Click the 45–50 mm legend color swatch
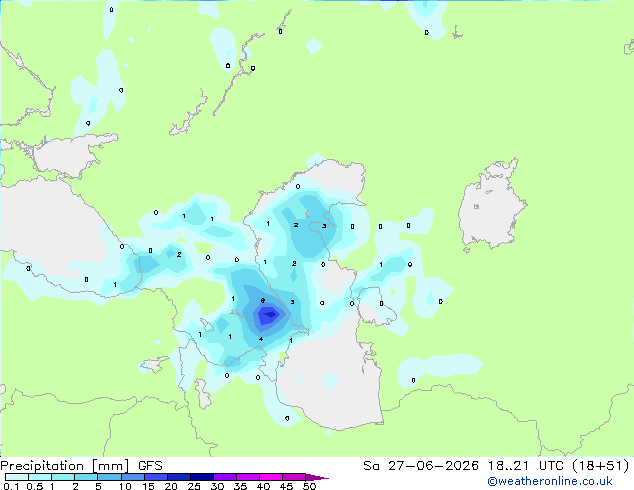634x490 pixels. click(294, 477)
